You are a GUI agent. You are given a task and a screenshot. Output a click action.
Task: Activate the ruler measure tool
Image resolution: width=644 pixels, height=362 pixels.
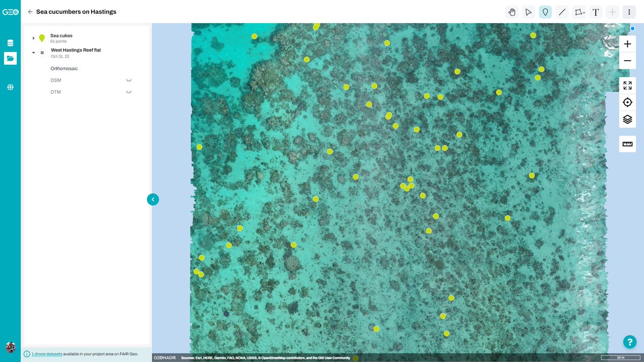click(627, 144)
